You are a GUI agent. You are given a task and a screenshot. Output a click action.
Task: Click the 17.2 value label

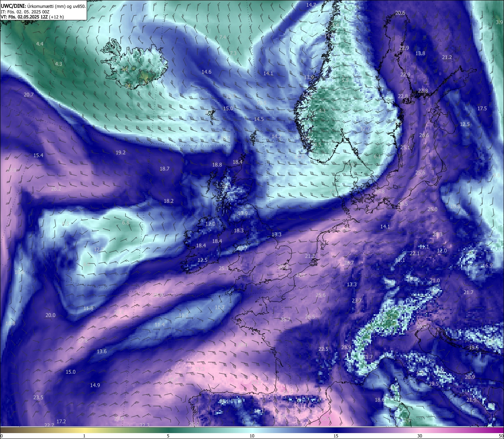pos(61,421)
